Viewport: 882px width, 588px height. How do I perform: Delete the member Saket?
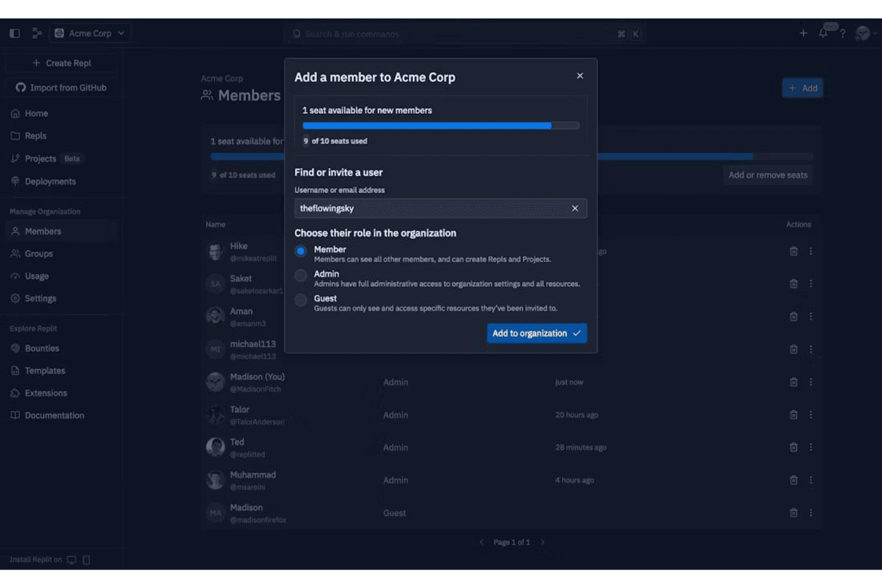coord(794,284)
